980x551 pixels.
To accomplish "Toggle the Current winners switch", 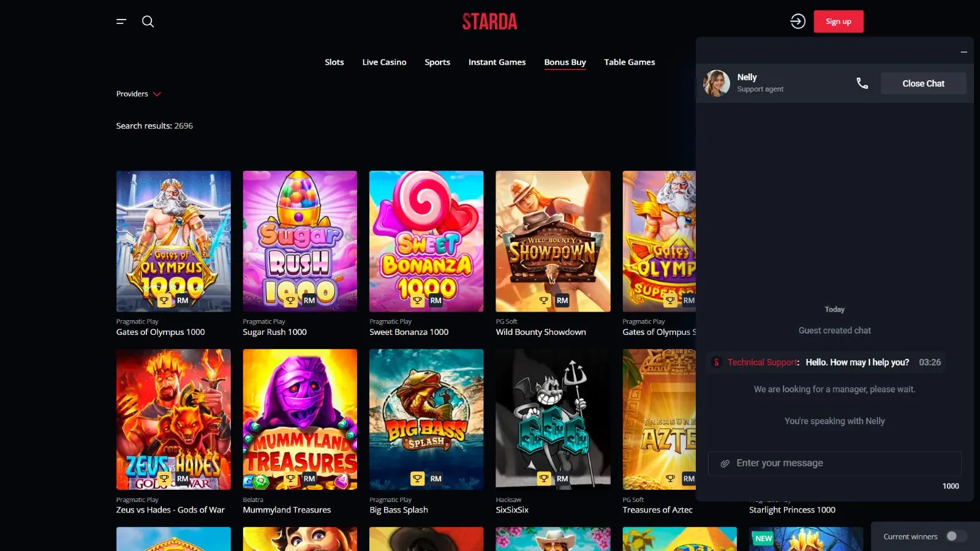I will [956, 536].
